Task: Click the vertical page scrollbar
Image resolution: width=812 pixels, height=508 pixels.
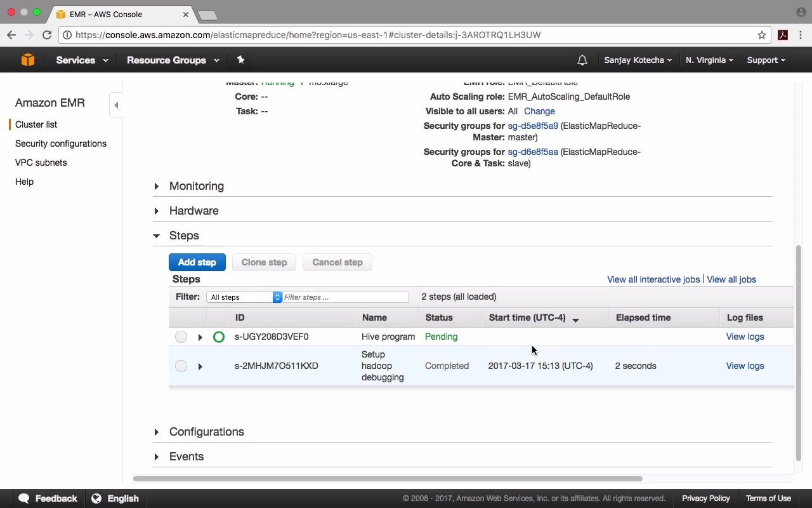Action: [x=799, y=352]
